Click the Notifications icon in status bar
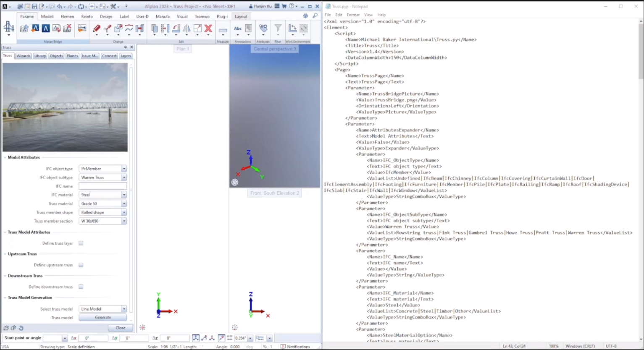This screenshot has height=350, width=644. pos(283,347)
